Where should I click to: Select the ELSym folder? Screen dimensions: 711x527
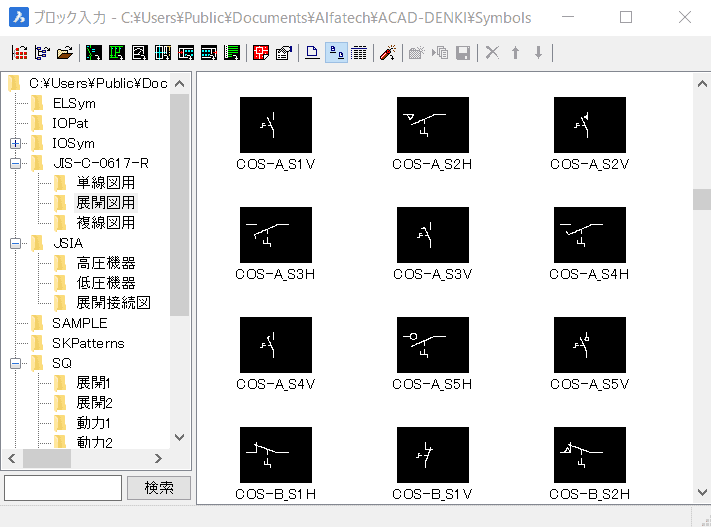tap(74, 103)
